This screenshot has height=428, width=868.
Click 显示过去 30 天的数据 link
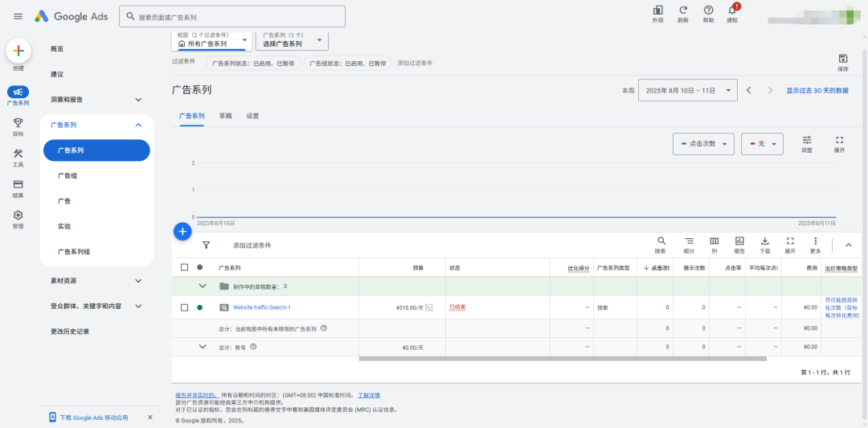click(817, 90)
